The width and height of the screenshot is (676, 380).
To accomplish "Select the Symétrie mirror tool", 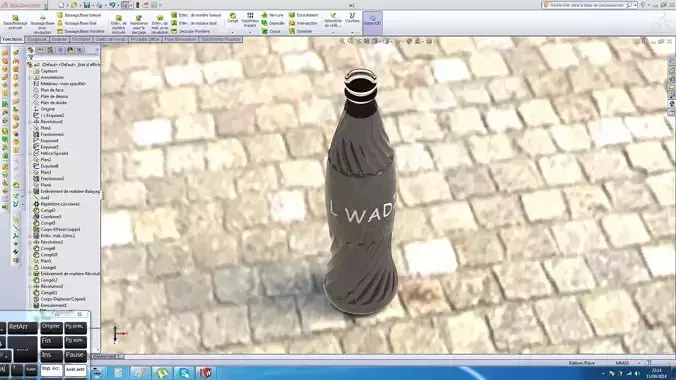I will click(300, 31).
